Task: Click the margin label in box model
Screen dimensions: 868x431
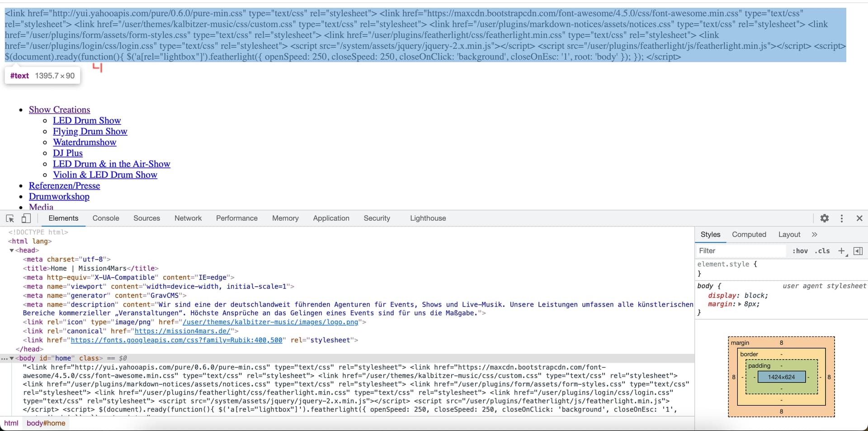Action: [740, 343]
